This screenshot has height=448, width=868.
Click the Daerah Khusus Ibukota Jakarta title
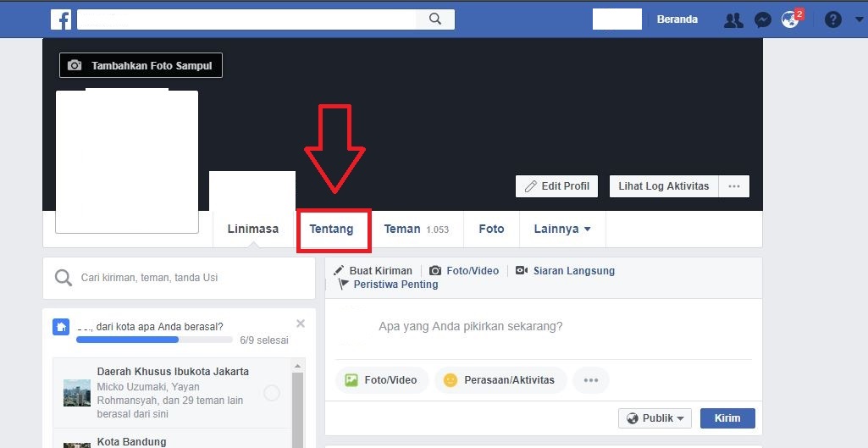tap(173, 371)
